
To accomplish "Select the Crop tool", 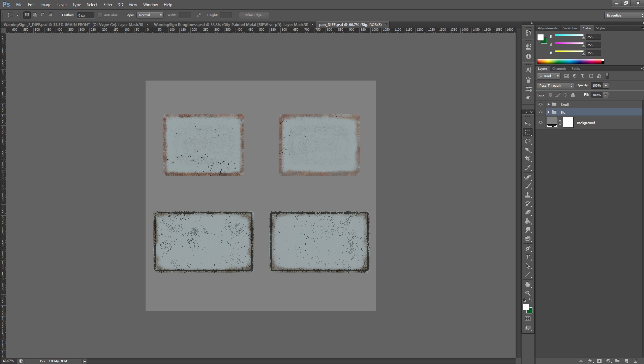I will coord(528,159).
